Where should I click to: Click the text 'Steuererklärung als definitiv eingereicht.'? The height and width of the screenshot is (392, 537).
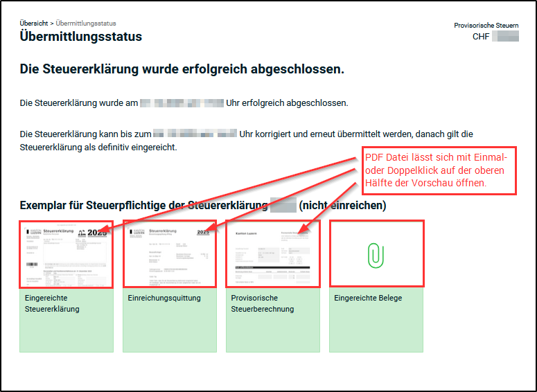click(x=98, y=148)
